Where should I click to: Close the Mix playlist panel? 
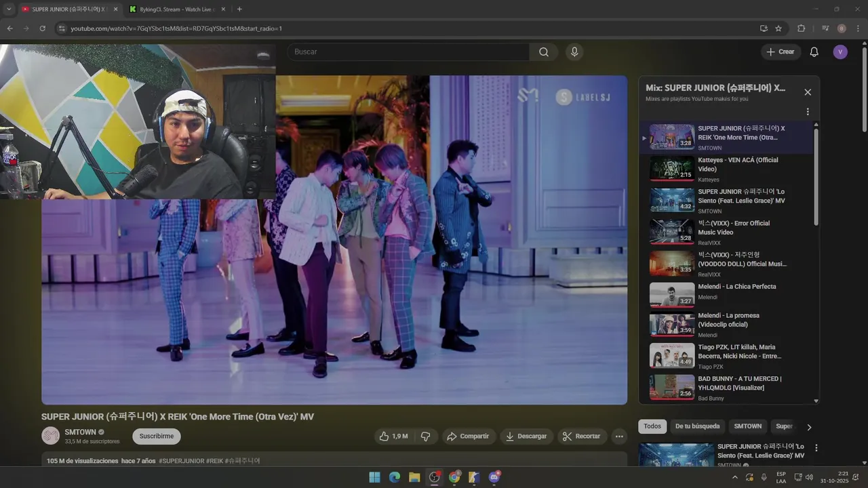point(808,92)
